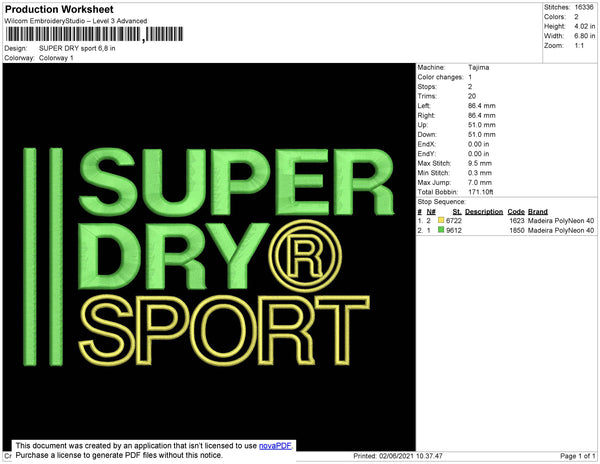Click the Zoom value 1:1
This screenshot has width=600, height=464.
(x=579, y=46)
